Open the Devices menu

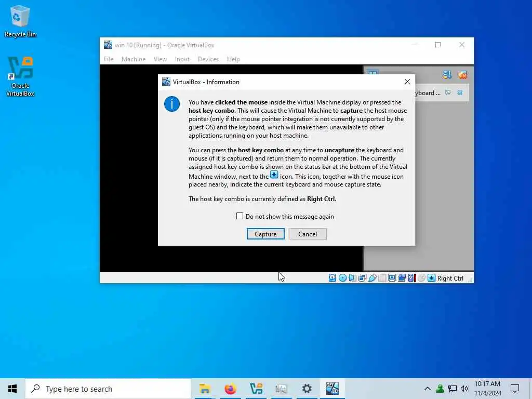click(x=208, y=59)
